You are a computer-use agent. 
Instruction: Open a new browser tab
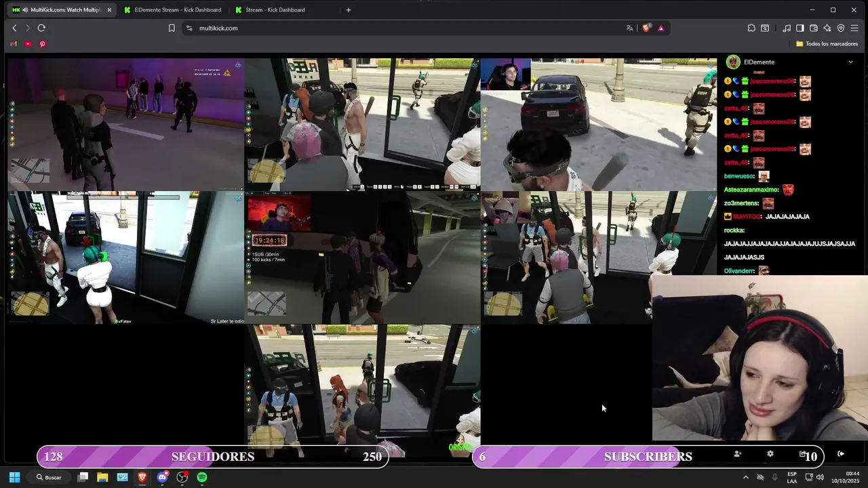tap(349, 10)
